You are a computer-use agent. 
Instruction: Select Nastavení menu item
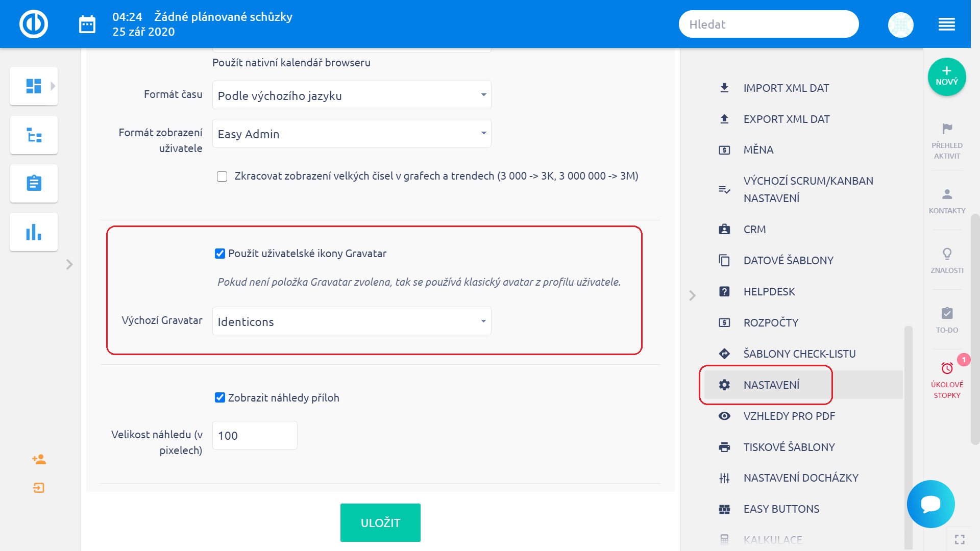(x=771, y=385)
